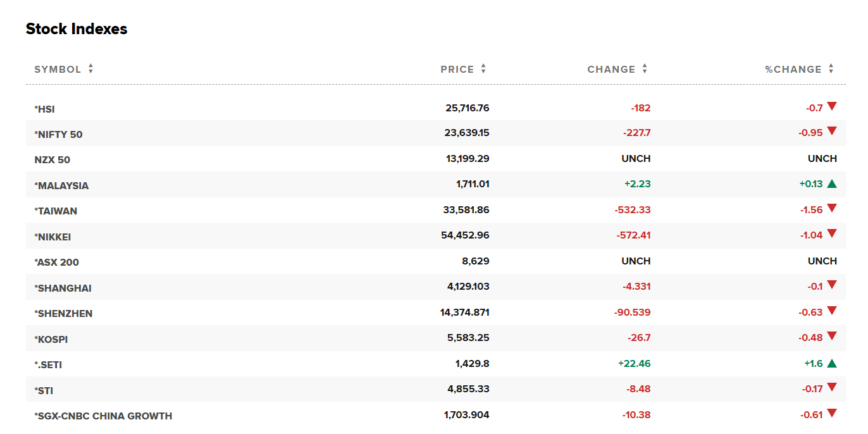Screen dimensions: 868x434
Task: Click the ASX 200 price 8,629
Action: pyautogui.click(x=475, y=261)
